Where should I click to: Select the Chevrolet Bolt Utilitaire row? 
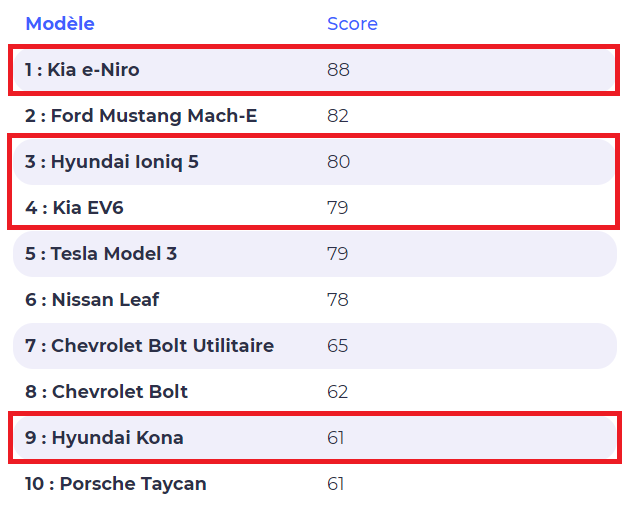tap(315, 346)
